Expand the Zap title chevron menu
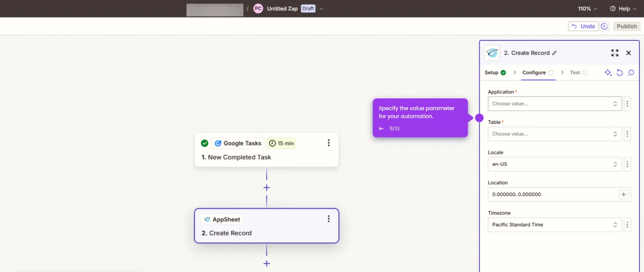The width and height of the screenshot is (644, 272). [x=321, y=8]
